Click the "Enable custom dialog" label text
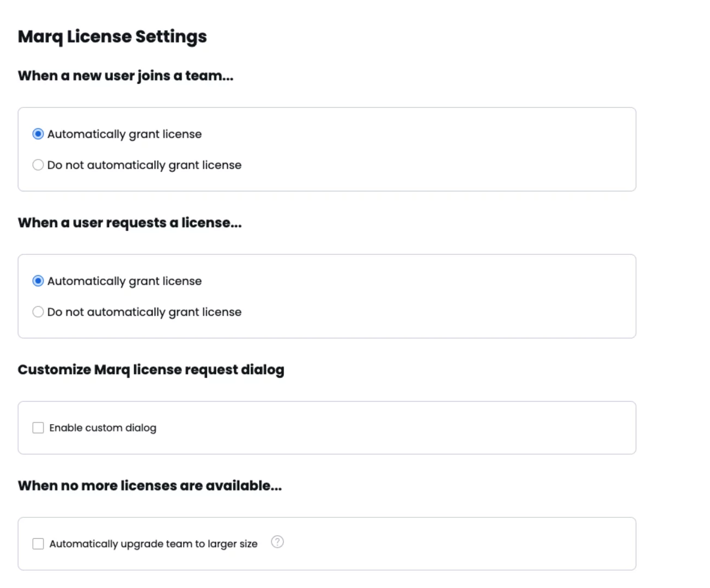Image resolution: width=710 pixels, height=588 pixels. [102, 427]
